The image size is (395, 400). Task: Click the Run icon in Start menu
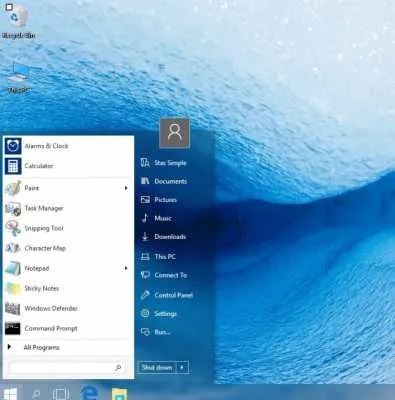click(145, 332)
